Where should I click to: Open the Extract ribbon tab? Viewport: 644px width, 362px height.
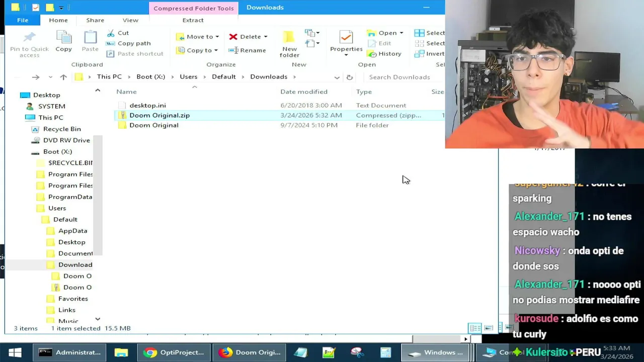(x=193, y=20)
